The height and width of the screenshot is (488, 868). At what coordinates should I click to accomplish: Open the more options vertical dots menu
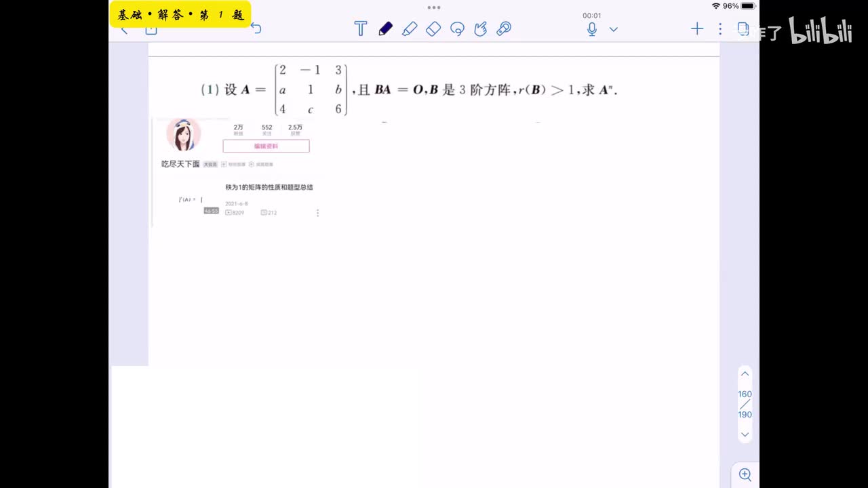(x=720, y=28)
